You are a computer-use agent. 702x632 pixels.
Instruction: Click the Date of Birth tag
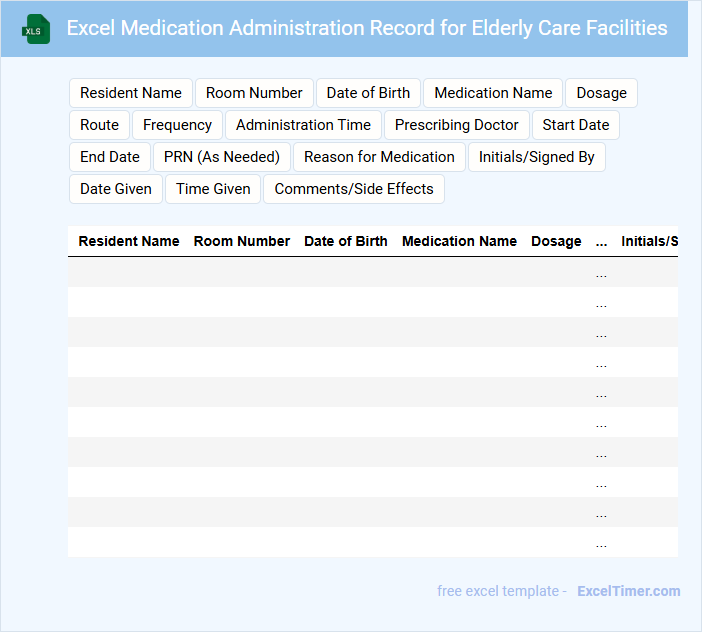coord(368,93)
